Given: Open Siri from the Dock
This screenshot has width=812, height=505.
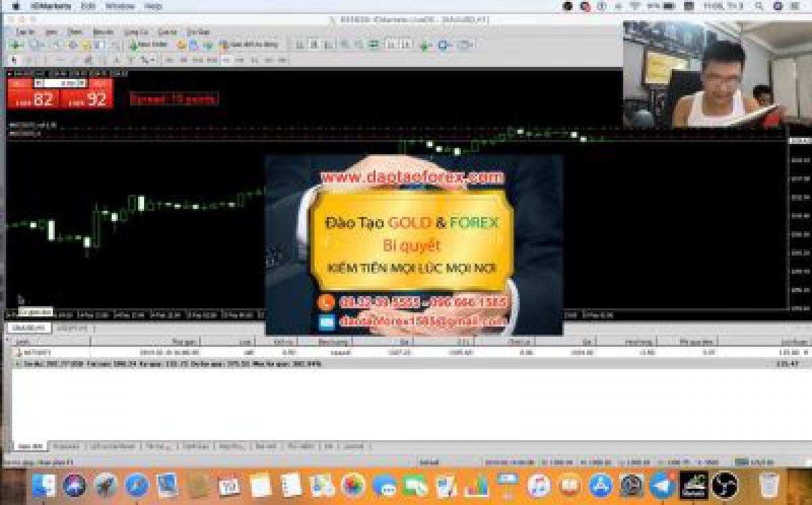Looking at the screenshot, I should click(74, 485).
